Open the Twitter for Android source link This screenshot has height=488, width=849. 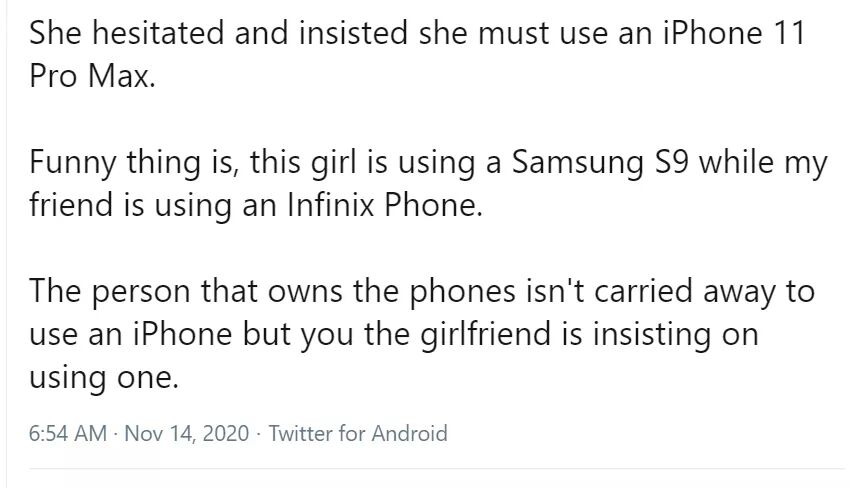(358, 434)
